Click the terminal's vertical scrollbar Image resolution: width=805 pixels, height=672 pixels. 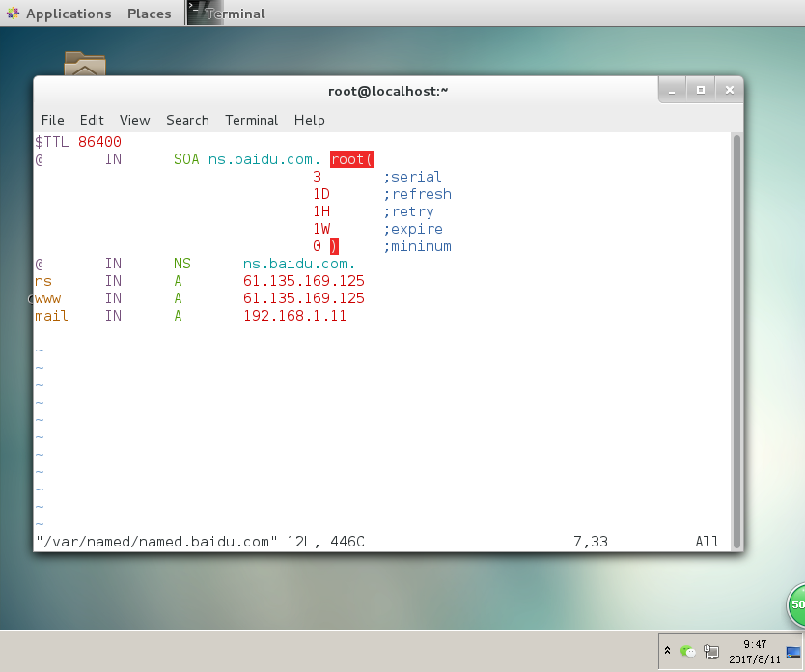coord(736,342)
